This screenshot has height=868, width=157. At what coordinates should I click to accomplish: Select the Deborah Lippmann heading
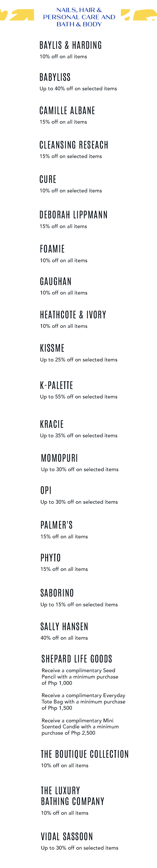pyautogui.click(x=74, y=215)
